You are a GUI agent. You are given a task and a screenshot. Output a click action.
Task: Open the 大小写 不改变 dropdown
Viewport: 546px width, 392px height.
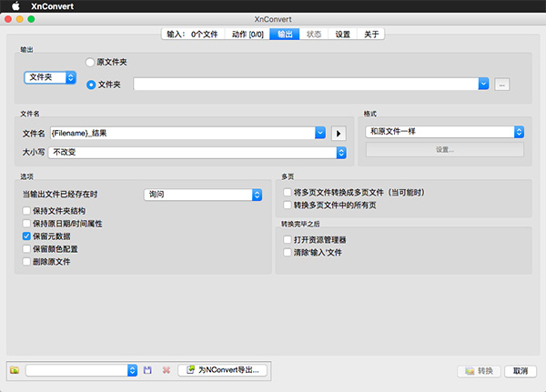197,153
